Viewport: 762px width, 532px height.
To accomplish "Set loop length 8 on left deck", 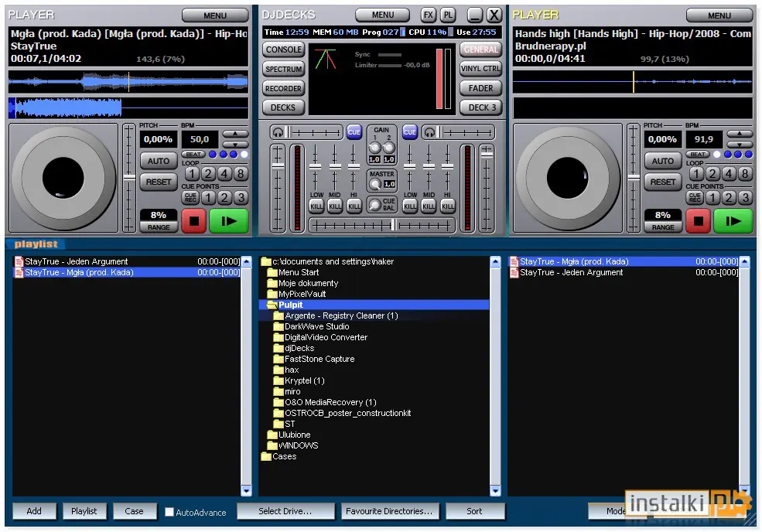I will point(240,173).
